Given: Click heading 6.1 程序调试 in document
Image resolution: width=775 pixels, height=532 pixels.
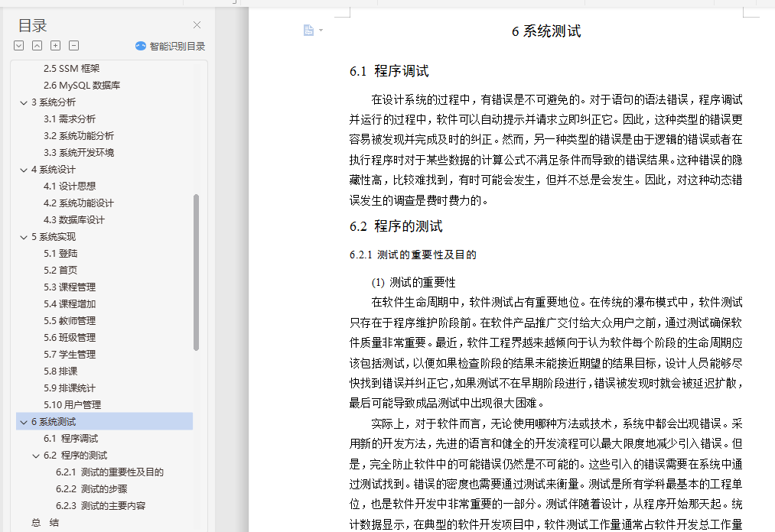Looking at the screenshot, I should 389,71.
